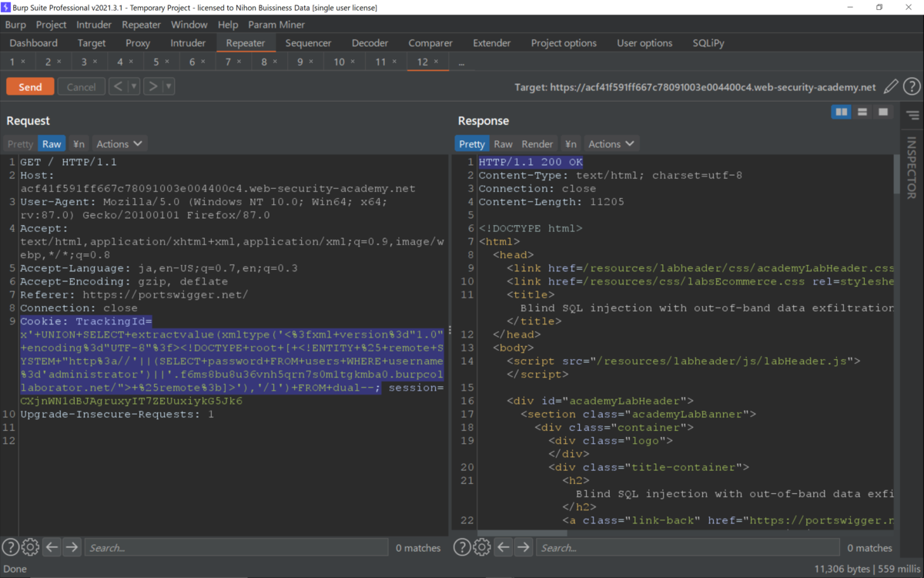
Task: Go back to previous request in history
Action: [118, 86]
